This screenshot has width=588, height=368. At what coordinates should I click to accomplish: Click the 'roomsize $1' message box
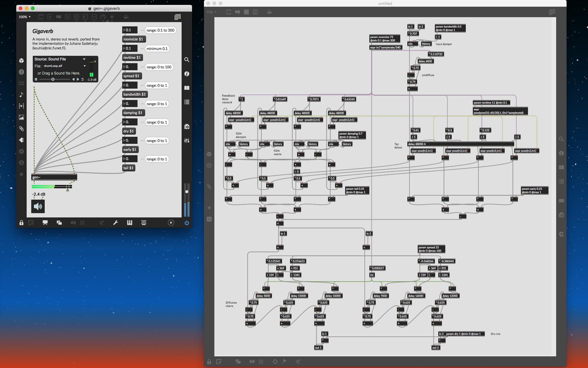tap(133, 39)
